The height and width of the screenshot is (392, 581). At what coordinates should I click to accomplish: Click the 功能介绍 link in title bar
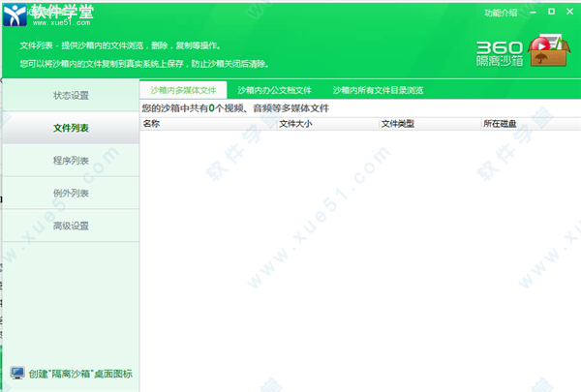point(501,13)
